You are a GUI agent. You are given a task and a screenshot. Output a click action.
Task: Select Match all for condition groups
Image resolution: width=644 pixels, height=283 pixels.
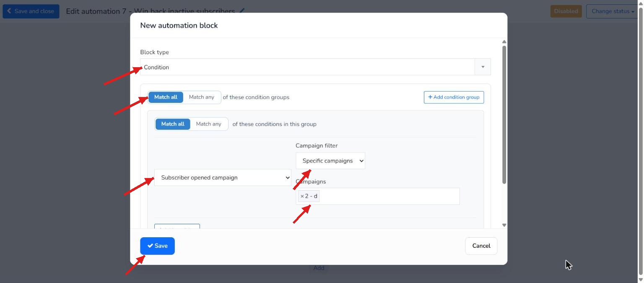coord(166,97)
